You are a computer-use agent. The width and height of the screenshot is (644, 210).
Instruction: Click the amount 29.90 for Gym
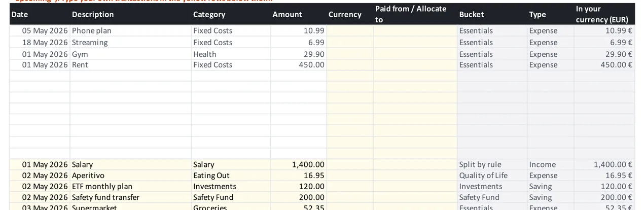pos(298,54)
